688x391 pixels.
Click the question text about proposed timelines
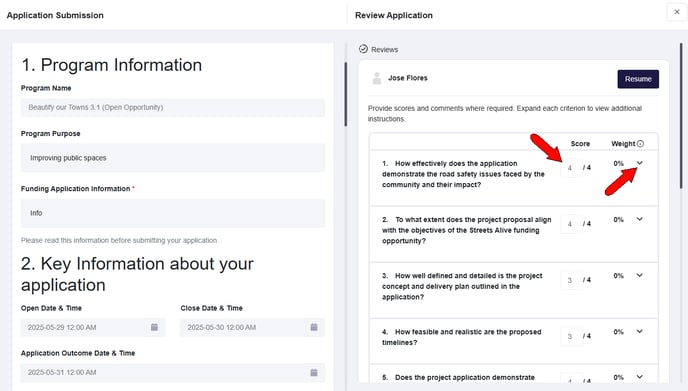(462, 337)
